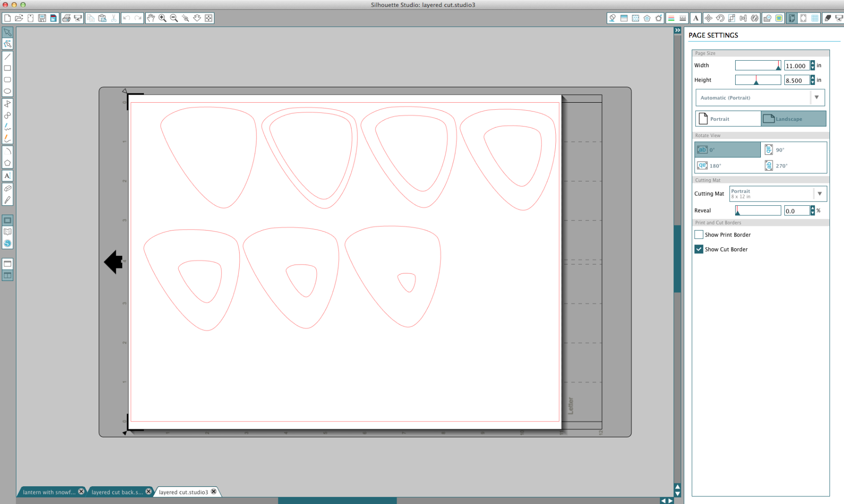Image resolution: width=844 pixels, height=504 pixels.
Task: Uncheck Show Cut Border
Action: (699, 249)
